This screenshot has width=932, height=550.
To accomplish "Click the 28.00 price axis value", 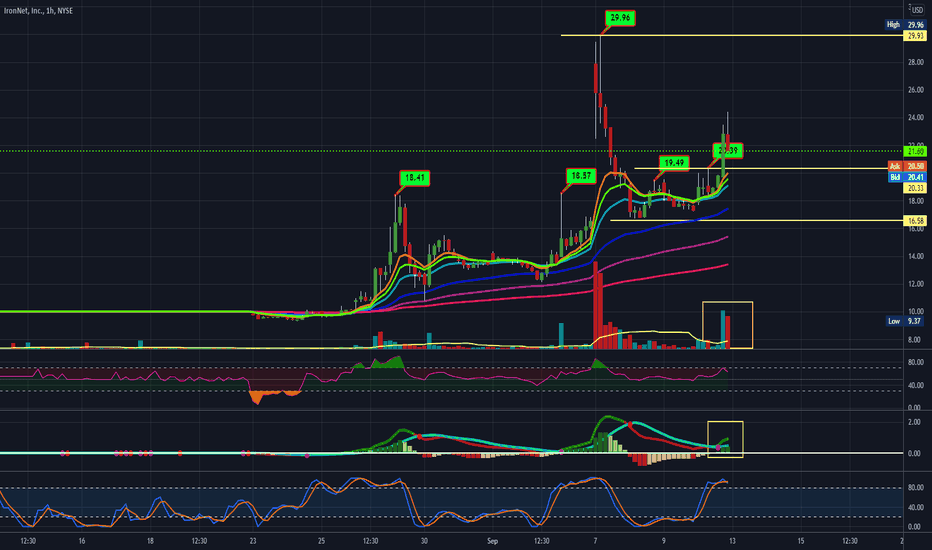I will pos(915,62).
